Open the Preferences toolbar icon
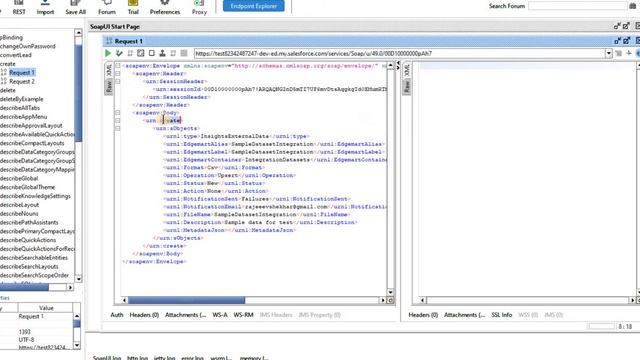 click(x=165, y=7)
